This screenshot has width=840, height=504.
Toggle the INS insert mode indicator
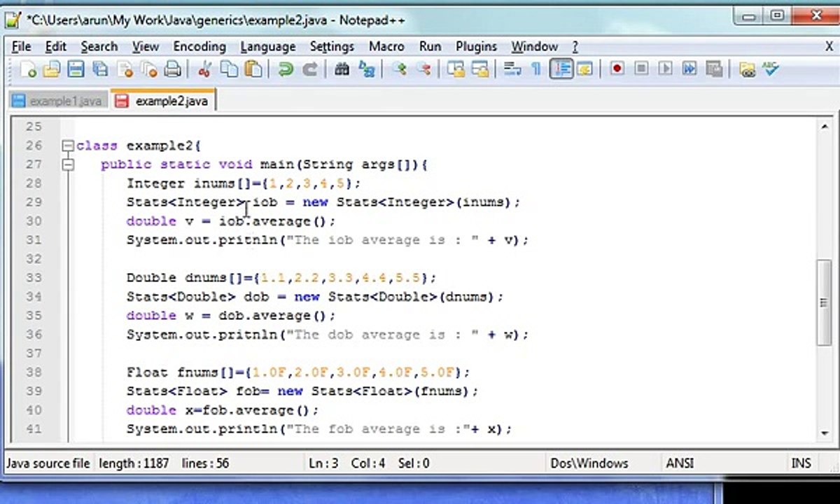tap(801, 463)
